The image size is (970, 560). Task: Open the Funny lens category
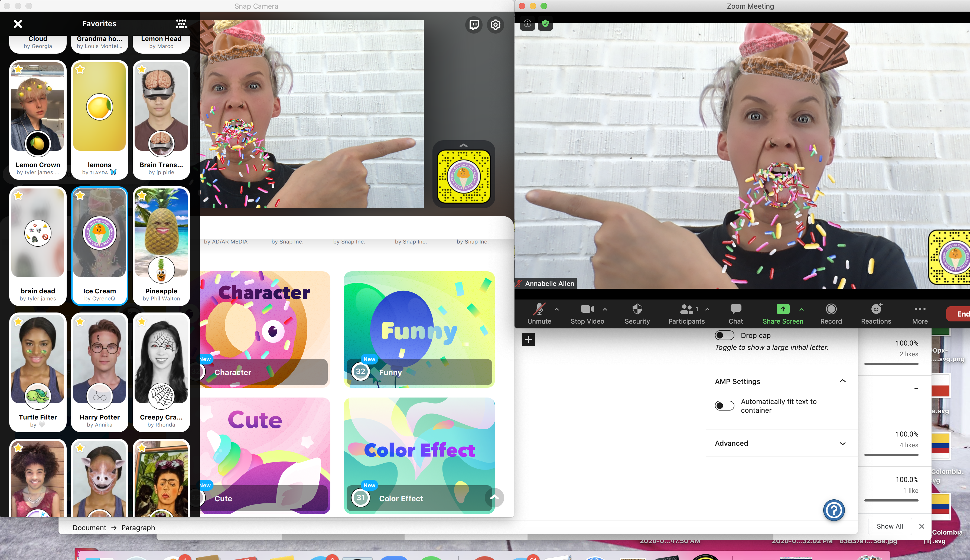[419, 329]
